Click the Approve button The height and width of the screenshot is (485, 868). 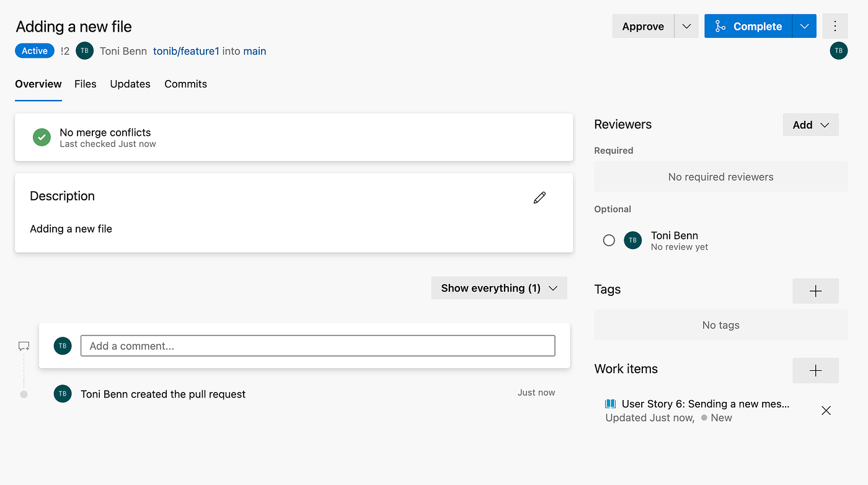tap(643, 26)
